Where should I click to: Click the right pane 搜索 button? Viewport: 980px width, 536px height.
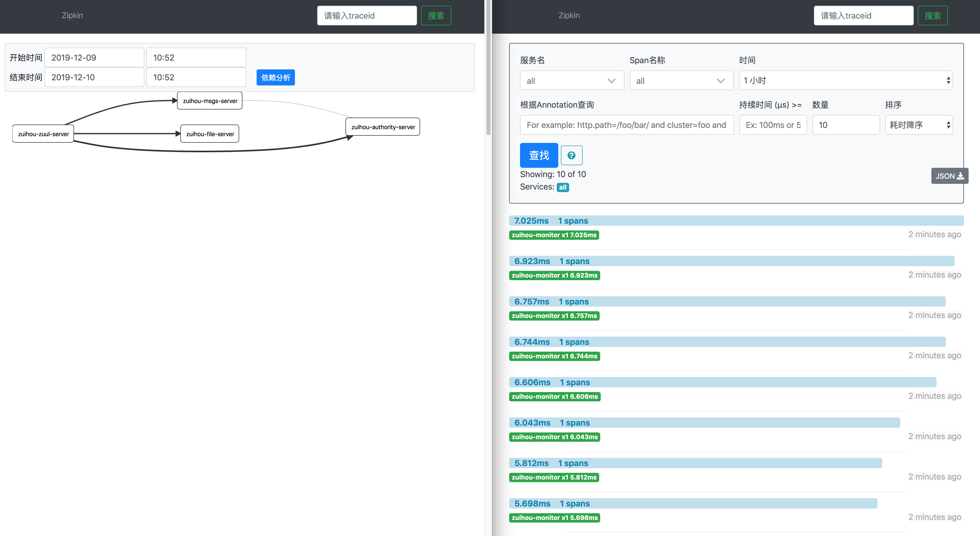point(932,16)
